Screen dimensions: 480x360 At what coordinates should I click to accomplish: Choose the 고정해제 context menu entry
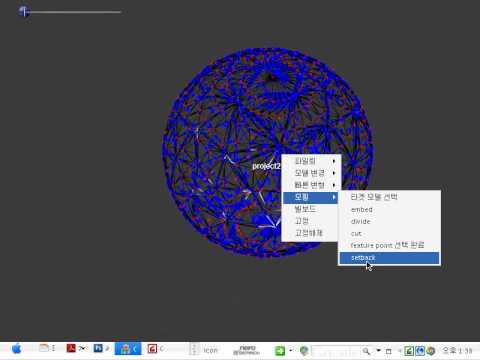click(309, 233)
